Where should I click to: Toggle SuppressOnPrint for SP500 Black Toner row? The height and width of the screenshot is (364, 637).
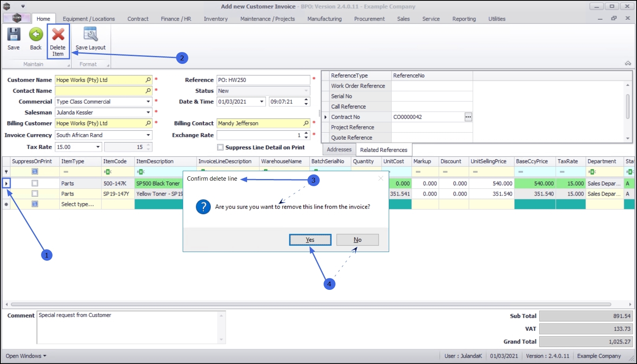click(35, 183)
